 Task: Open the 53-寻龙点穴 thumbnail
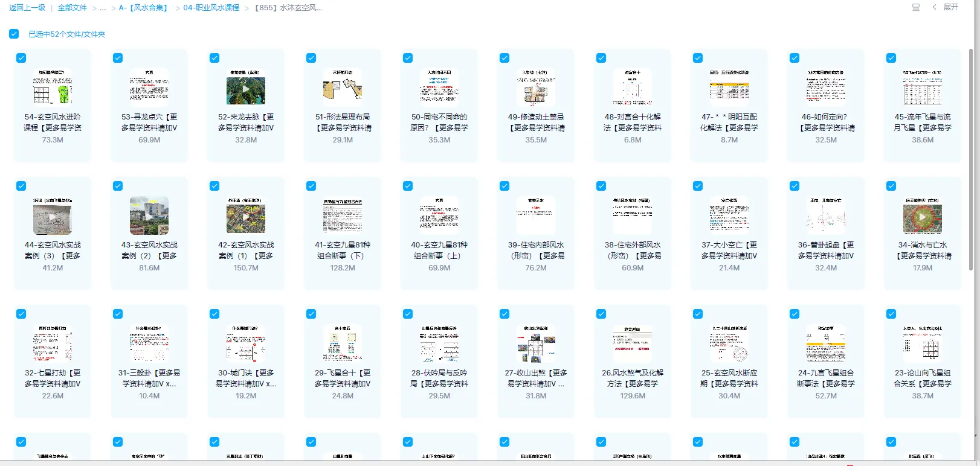pos(149,88)
